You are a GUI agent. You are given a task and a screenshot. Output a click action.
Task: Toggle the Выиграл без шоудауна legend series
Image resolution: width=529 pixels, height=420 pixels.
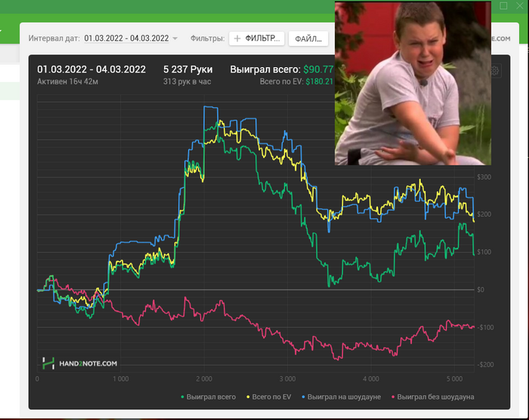click(x=432, y=397)
